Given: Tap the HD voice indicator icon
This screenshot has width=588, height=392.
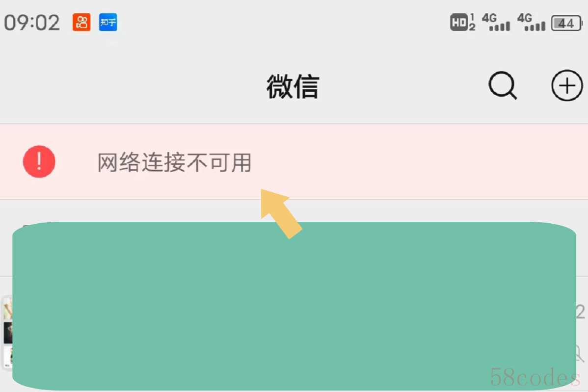Looking at the screenshot, I should click(463, 22).
